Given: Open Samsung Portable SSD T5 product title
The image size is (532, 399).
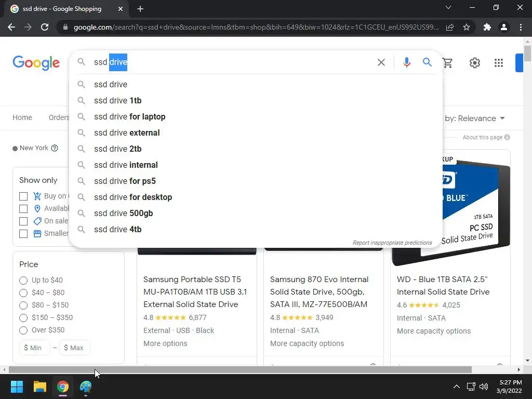Looking at the screenshot, I should [195, 292].
